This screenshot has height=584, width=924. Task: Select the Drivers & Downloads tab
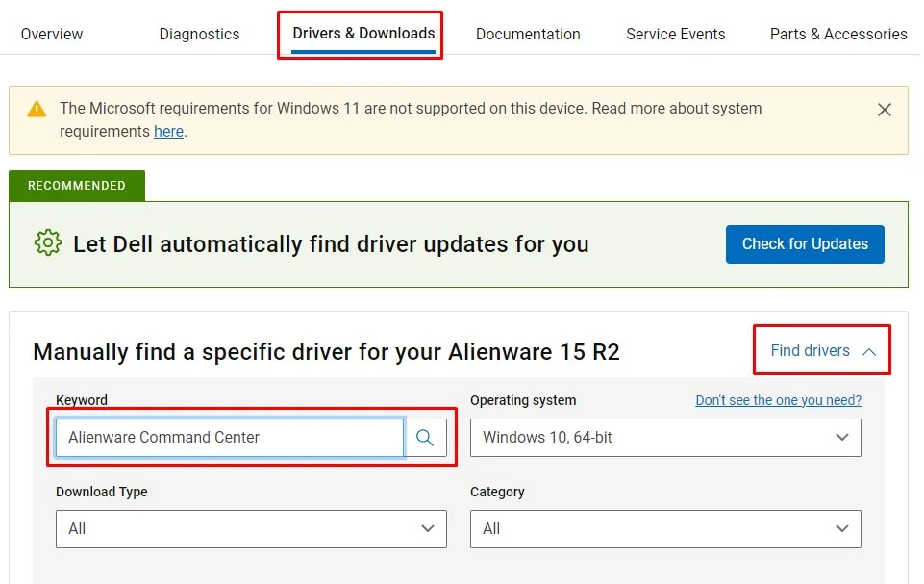(363, 34)
